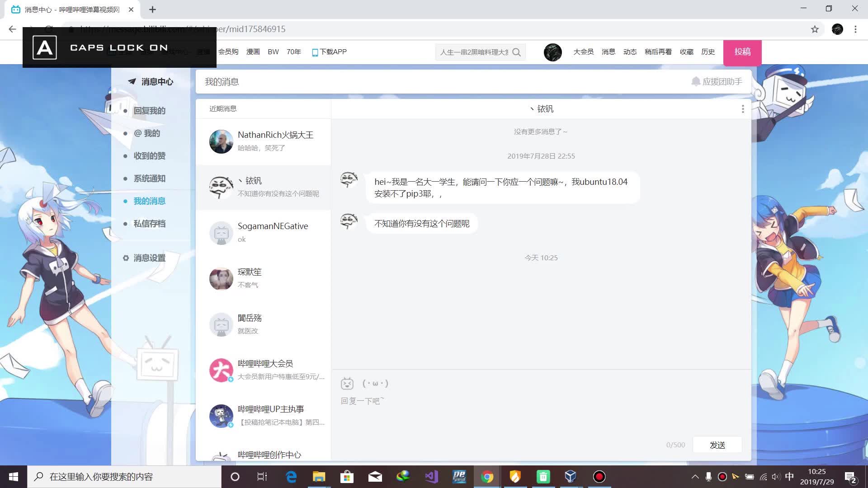Click the 应援团助手 bell icon
Viewport: 868px width, 488px height.
tap(696, 81)
